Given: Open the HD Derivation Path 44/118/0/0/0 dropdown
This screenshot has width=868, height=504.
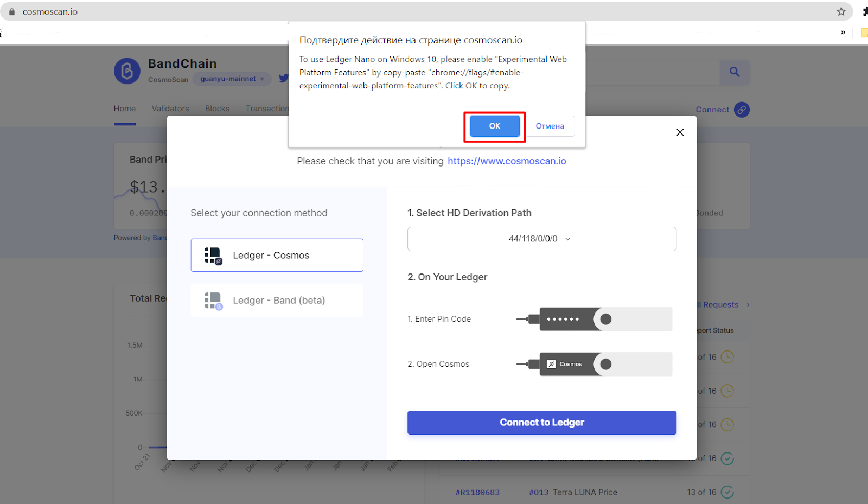Looking at the screenshot, I should tap(541, 239).
